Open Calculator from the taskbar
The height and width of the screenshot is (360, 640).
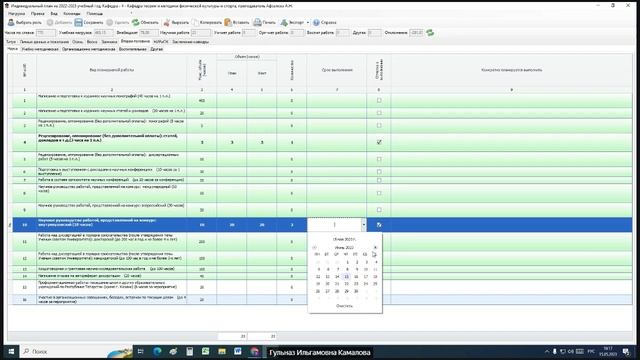(x=189, y=351)
